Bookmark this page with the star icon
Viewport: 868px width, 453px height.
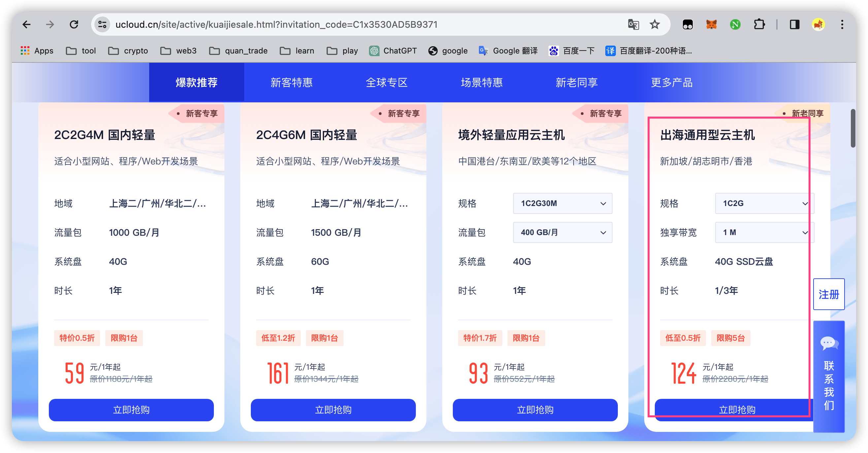[x=654, y=24]
